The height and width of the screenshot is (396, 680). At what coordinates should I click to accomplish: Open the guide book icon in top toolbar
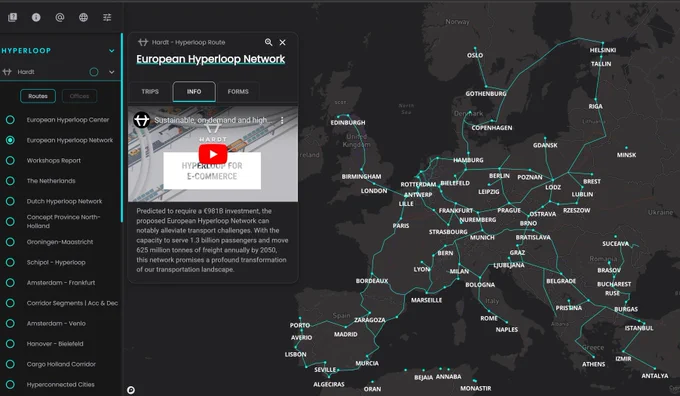(13, 17)
